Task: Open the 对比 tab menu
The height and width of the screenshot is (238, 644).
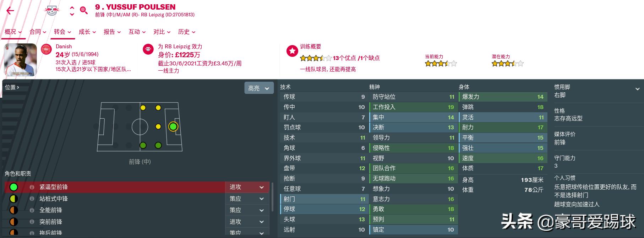Action: (x=162, y=32)
